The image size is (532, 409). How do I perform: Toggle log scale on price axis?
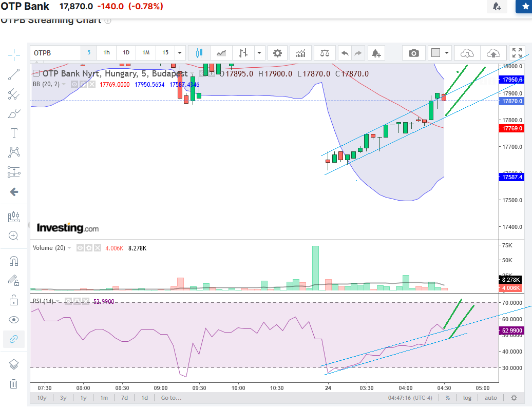pos(467,398)
